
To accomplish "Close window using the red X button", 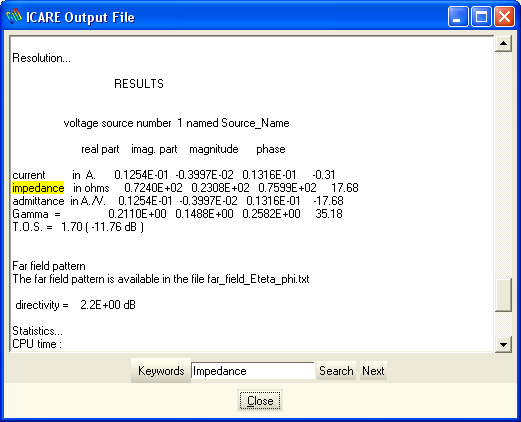I will [x=504, y=17].
